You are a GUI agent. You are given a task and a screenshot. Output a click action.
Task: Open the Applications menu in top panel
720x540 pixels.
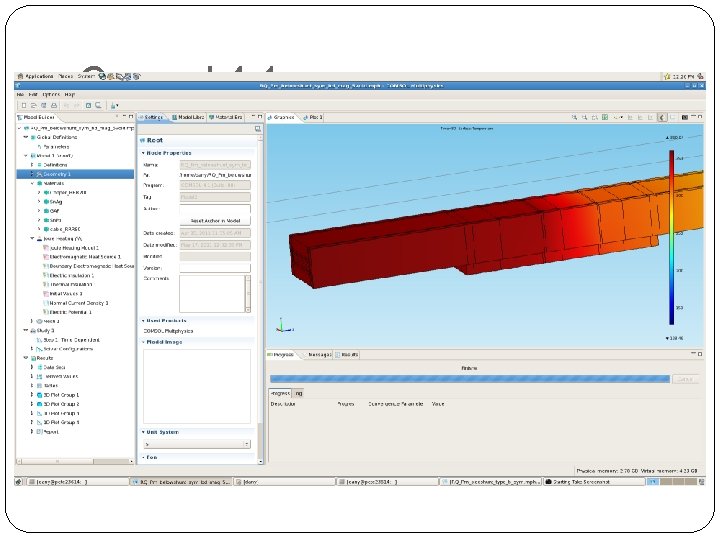[x=35, y=76]
